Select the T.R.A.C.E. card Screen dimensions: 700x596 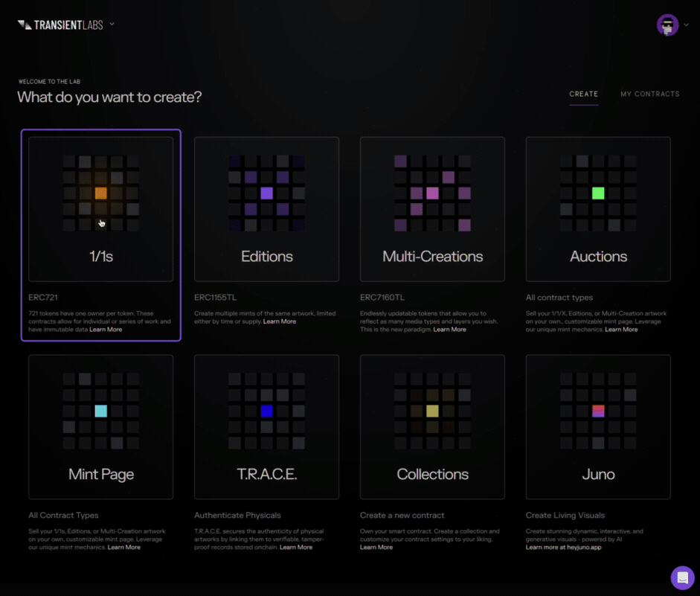tap(266, 427)
